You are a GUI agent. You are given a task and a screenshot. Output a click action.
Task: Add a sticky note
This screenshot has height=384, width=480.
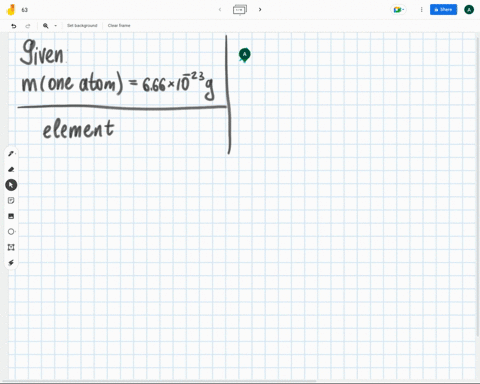(x=11, y=200)
